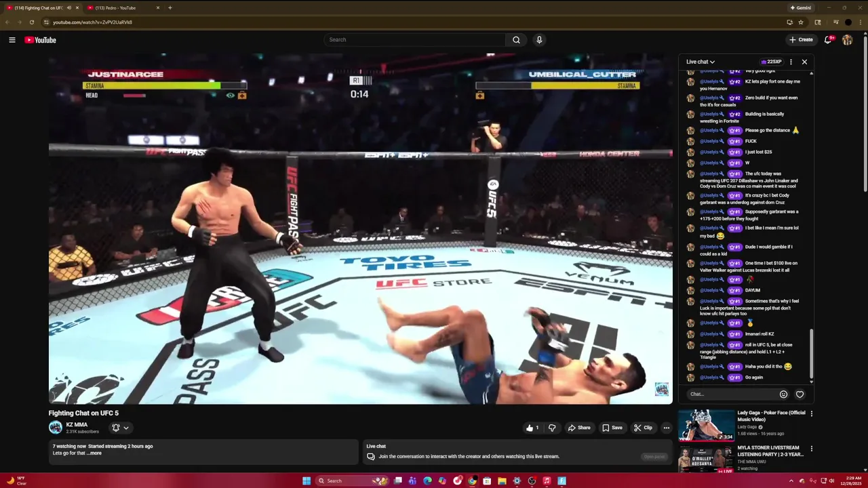This screenshot has height=488, width=868.
Task: Show hidden system tray icons
Action: [791, 481]
